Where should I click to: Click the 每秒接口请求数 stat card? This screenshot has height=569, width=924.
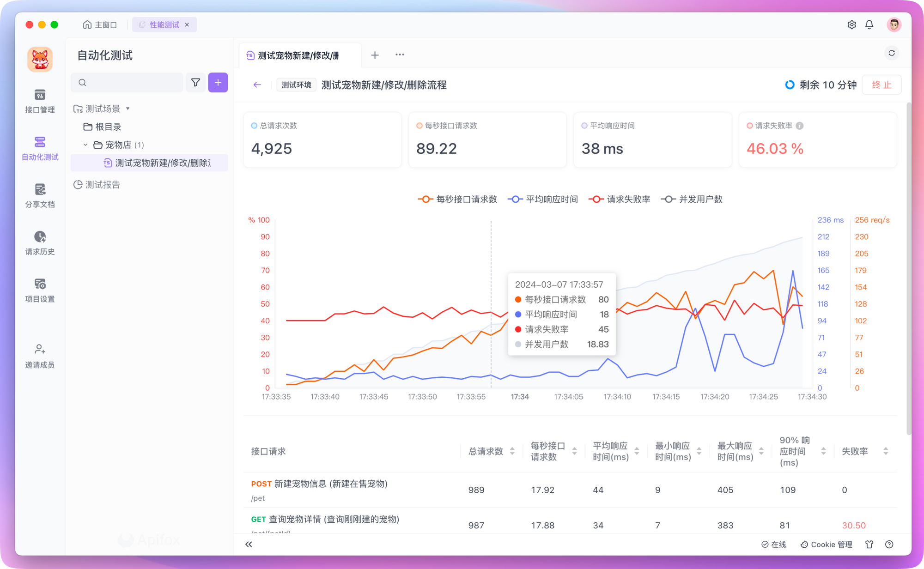(487, 139)
